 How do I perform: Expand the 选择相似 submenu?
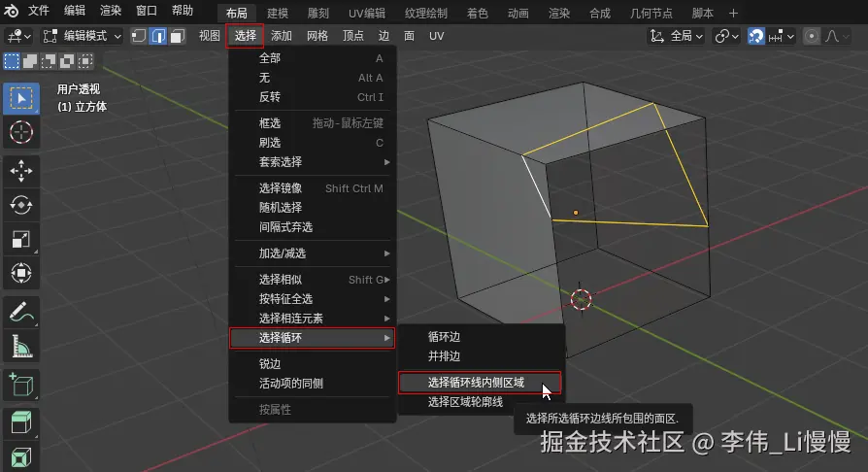pos(313,280)
